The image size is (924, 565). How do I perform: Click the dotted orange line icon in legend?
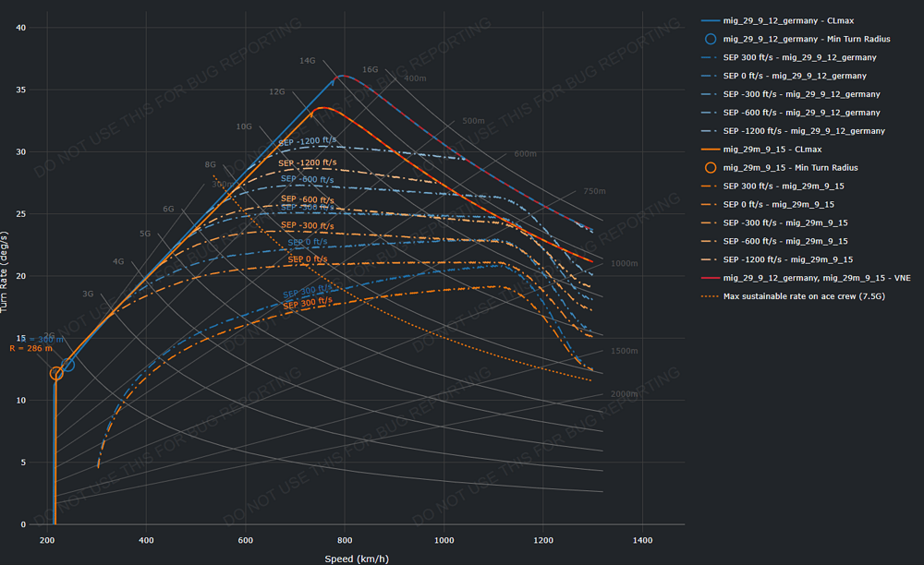(710, 296)
